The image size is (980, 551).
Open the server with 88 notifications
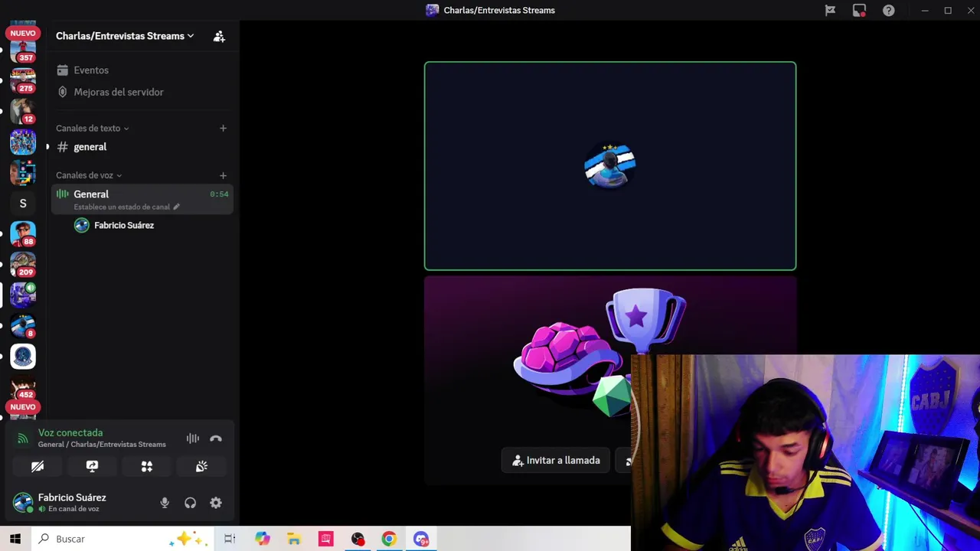point(23,233)
